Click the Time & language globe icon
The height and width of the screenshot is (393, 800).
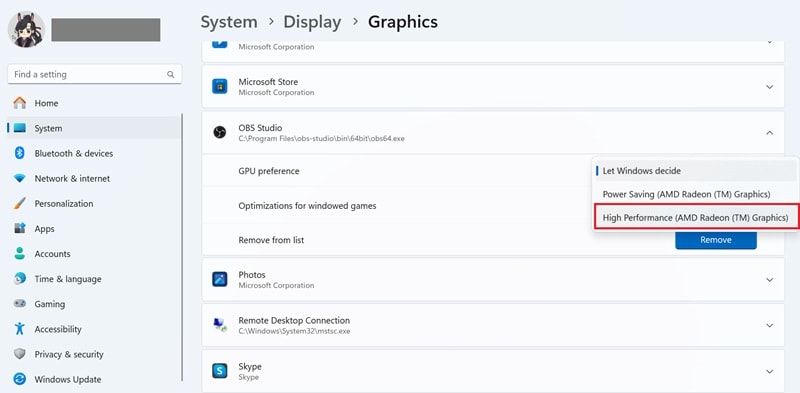click(19, 279)
